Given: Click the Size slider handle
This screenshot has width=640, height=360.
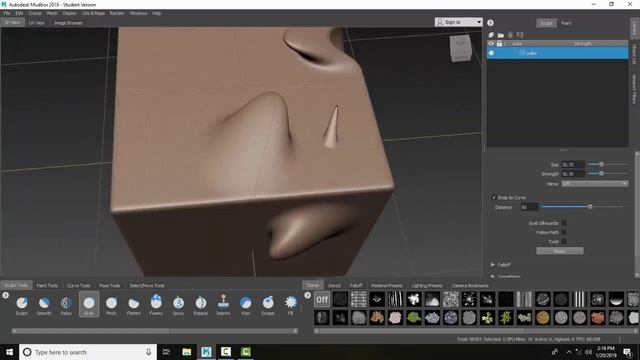Looking at the screenshot, I should 601,164.
